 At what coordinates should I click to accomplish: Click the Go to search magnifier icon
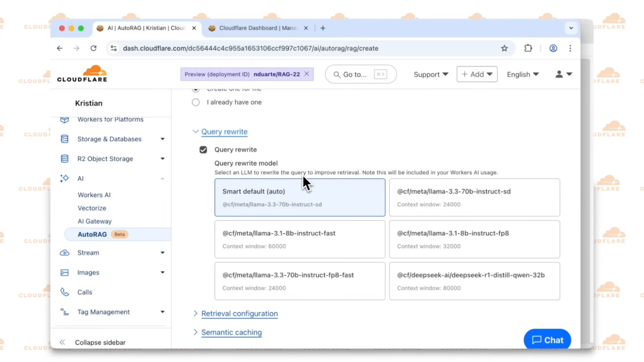coord(337,75)
